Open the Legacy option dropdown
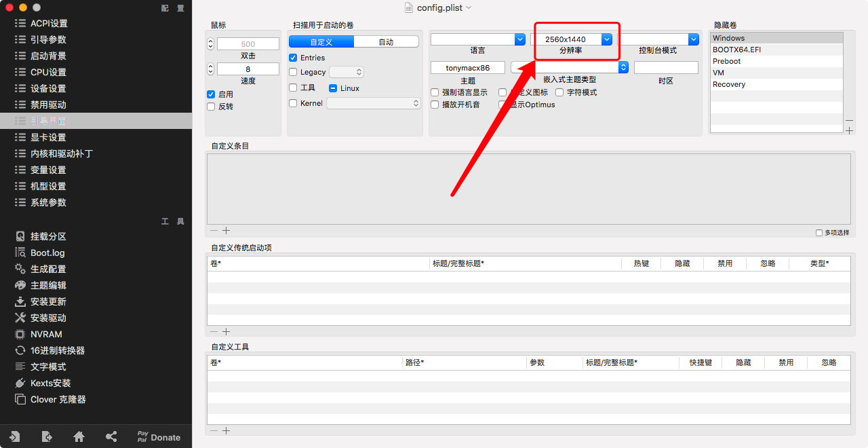Viewport: 868px width, 448px height. pos(347,72)
